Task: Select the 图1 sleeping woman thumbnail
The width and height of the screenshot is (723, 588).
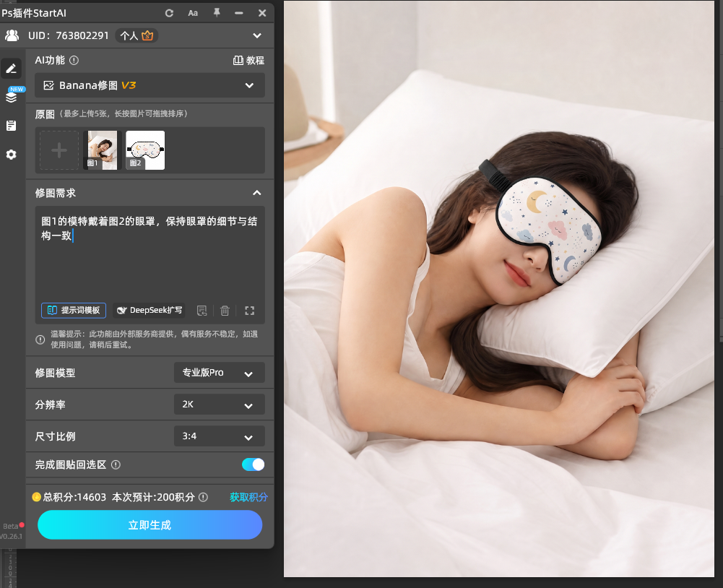Action: click(x=102, y=150)
